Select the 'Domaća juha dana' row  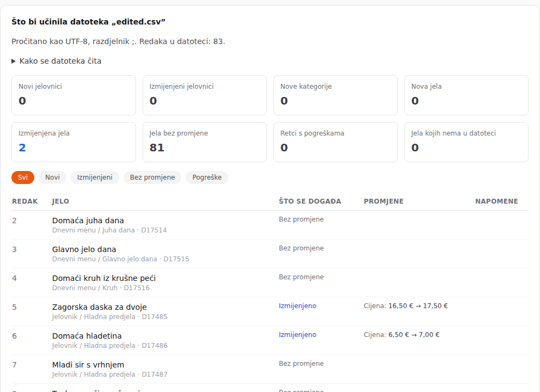click(270, 225)
